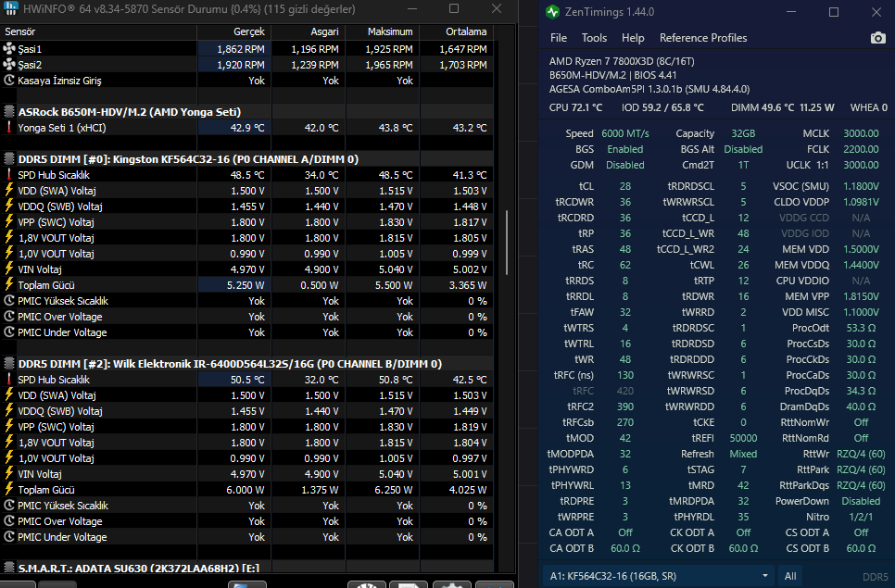Click the Refresh value Mixed
895x588 pixels.
(743, 454)
